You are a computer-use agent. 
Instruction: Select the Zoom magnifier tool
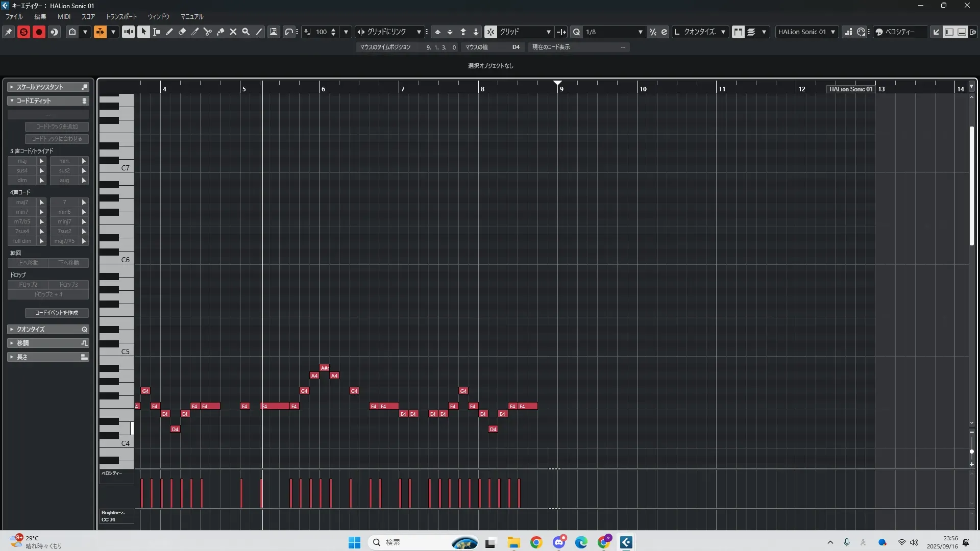246,32
